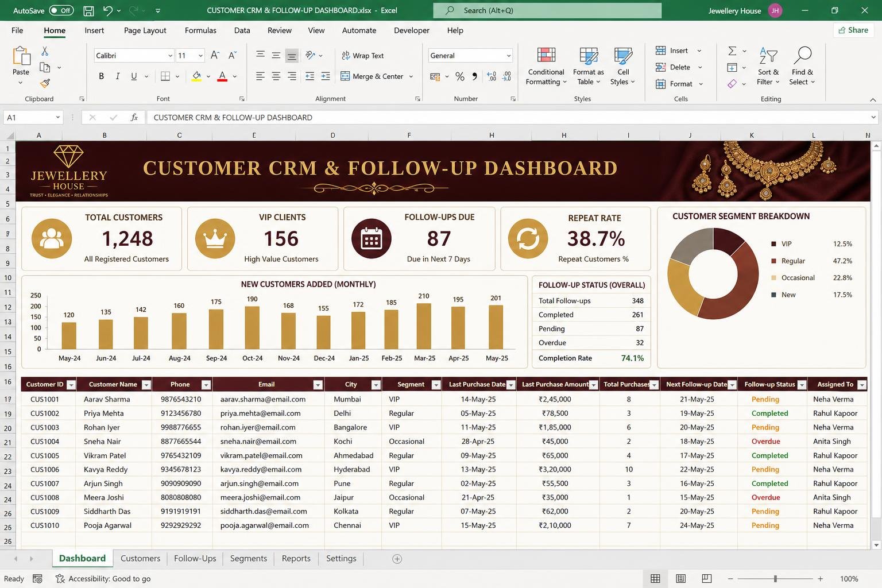Increase font size with the larger A icon
The width and height of the screenshot is (882, 588).
[215, 55]
